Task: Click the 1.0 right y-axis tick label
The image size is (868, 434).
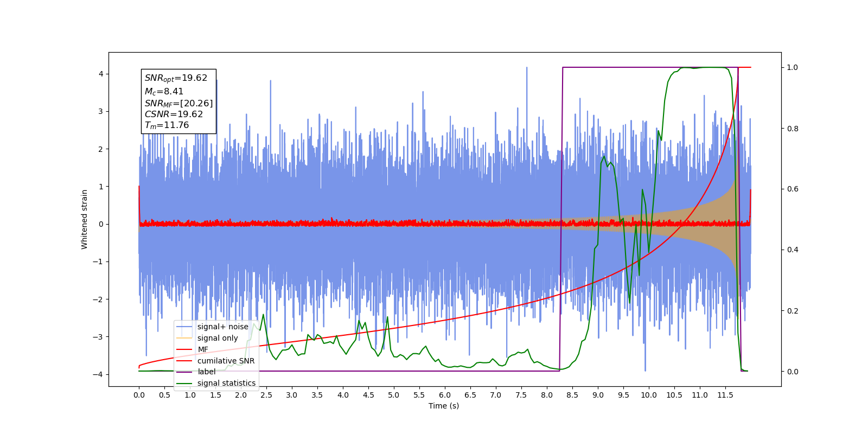Action: click(x=793, y=67)
